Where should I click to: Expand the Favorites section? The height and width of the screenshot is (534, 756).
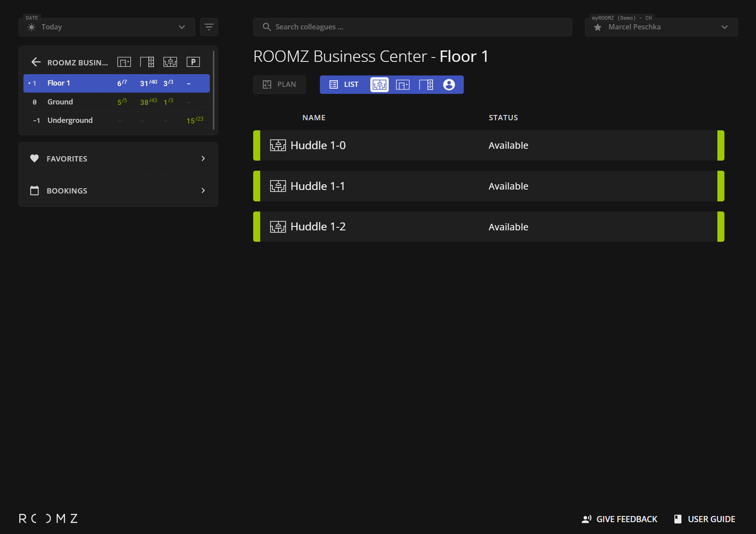(118, 158)
